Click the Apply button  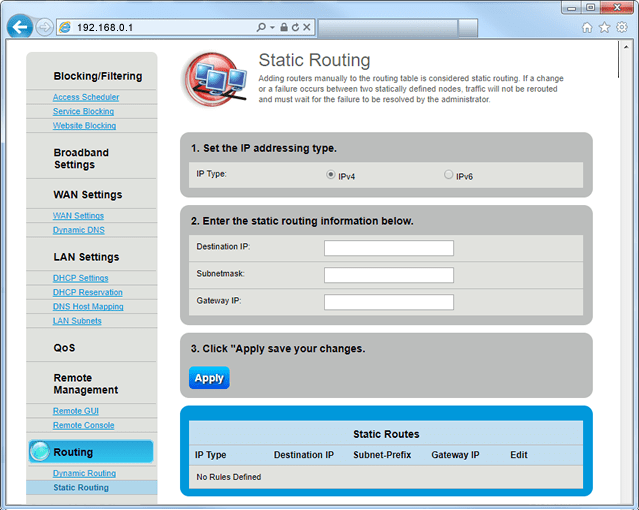209,378
